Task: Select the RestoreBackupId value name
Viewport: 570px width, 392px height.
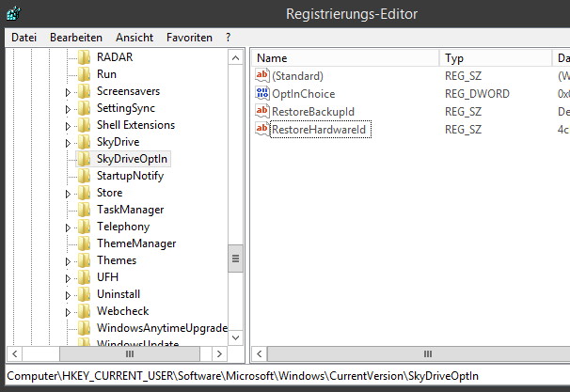Action: tap(313, 112)
